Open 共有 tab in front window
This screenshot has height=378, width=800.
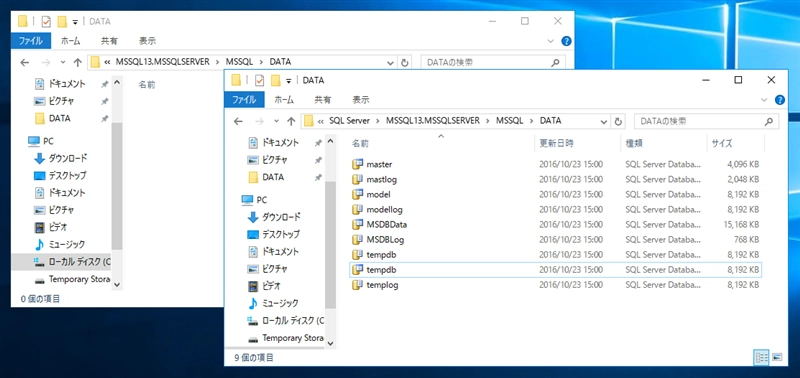(x=322, y=100)
